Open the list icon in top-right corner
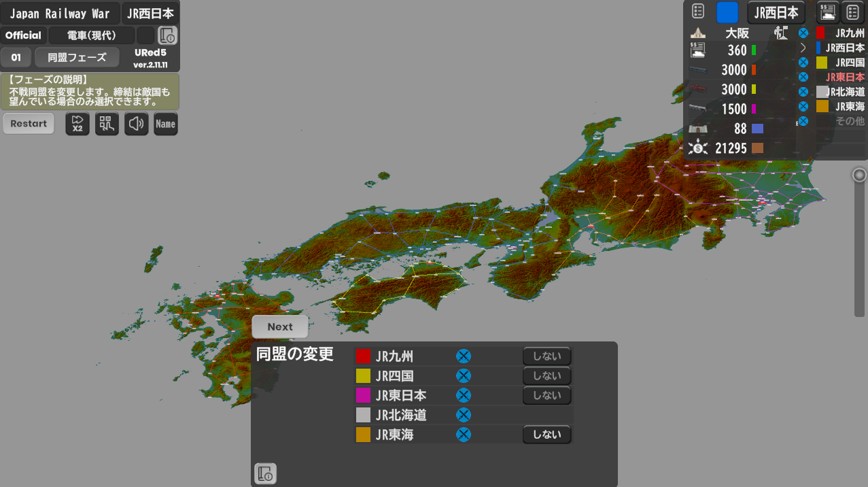Viewport: 868px width, 487px height. point(852,12)
